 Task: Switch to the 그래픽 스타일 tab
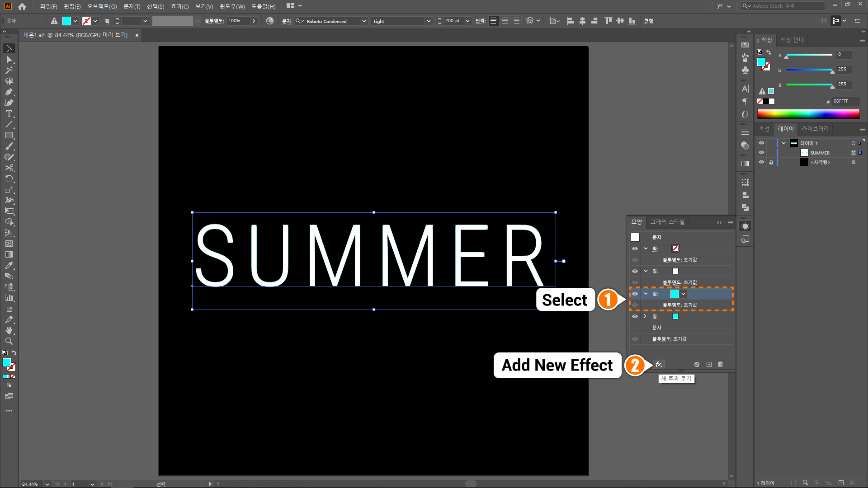pos(667,222)
